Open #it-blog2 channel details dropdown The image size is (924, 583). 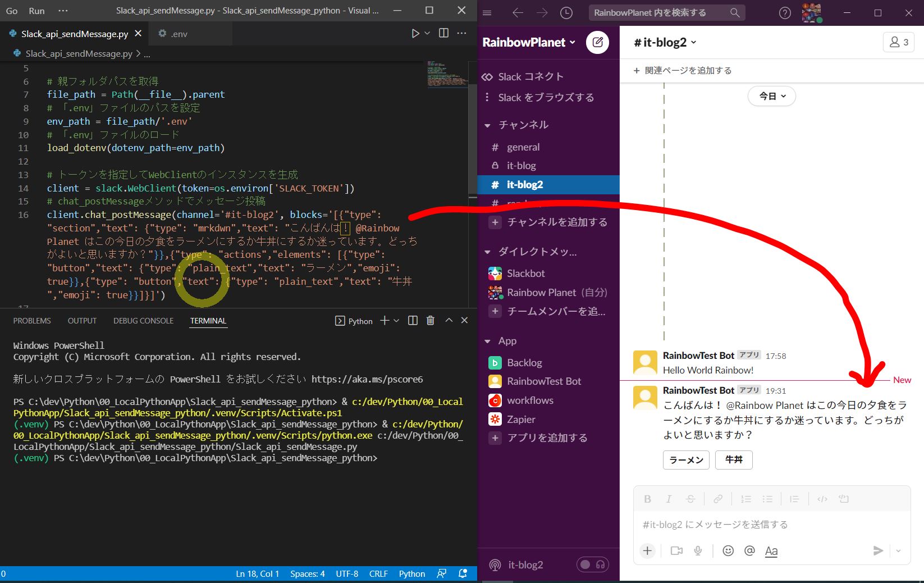click(665, 42)
